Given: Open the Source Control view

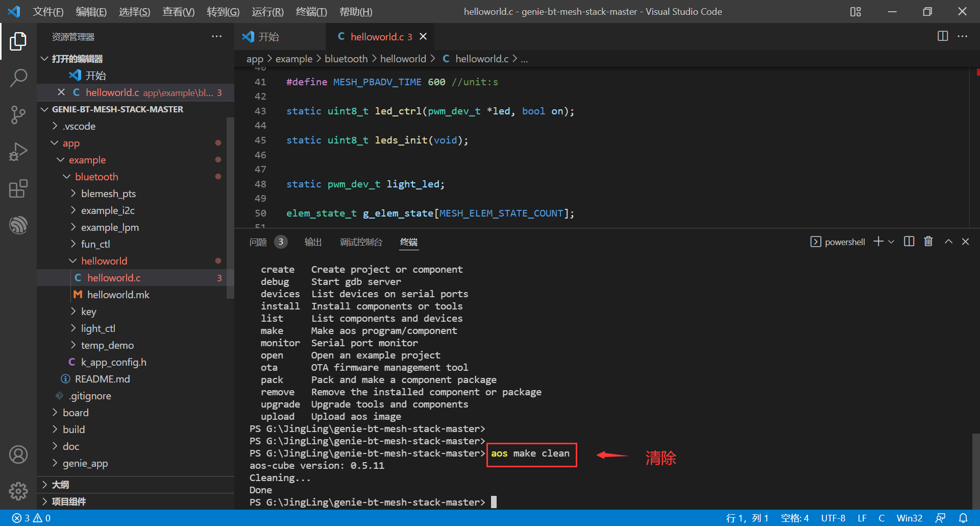Looking at the screenshot, I should tap(18, 115).
